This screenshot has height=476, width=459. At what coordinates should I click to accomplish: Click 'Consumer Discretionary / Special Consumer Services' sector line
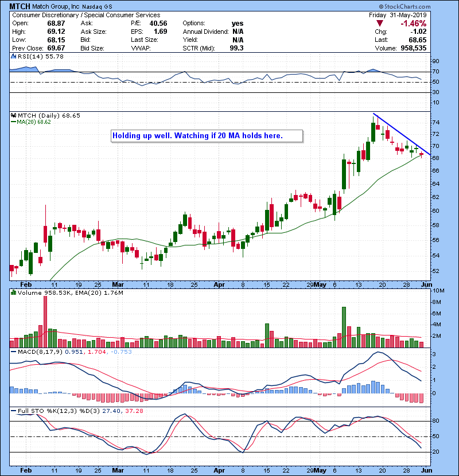click(86, 15)
